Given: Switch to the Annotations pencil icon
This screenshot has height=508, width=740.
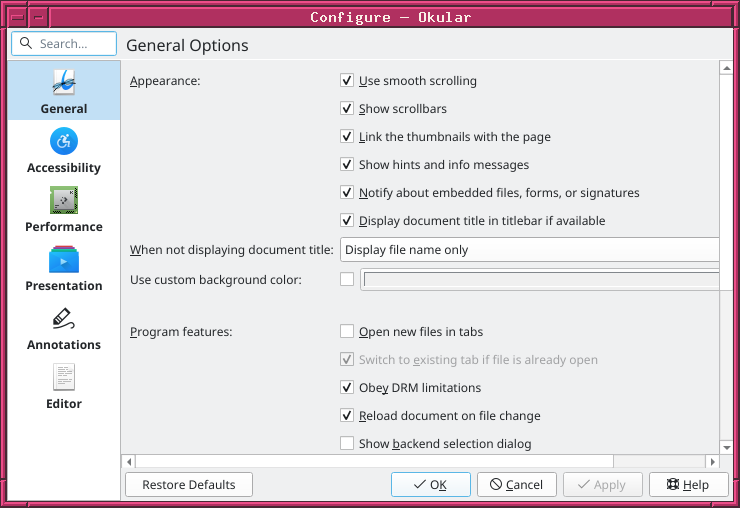Looking at the screenshot, I should (x=64, y=318).
